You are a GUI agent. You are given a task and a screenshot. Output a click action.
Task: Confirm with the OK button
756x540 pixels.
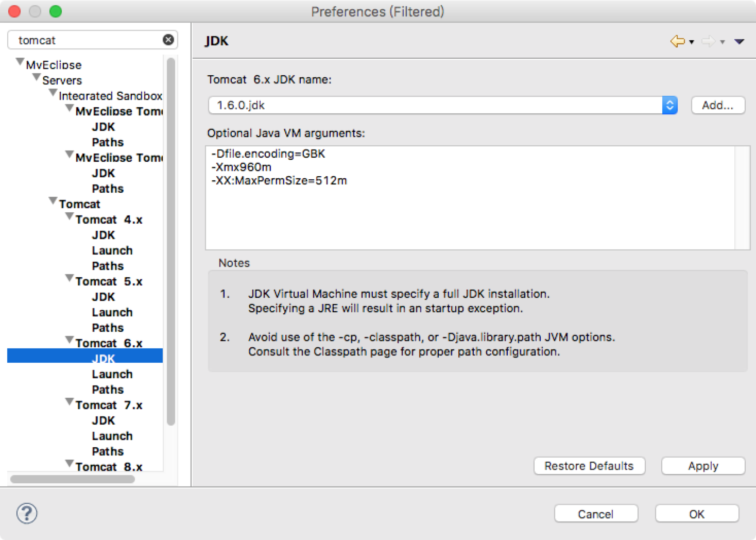tap(697, 514)
